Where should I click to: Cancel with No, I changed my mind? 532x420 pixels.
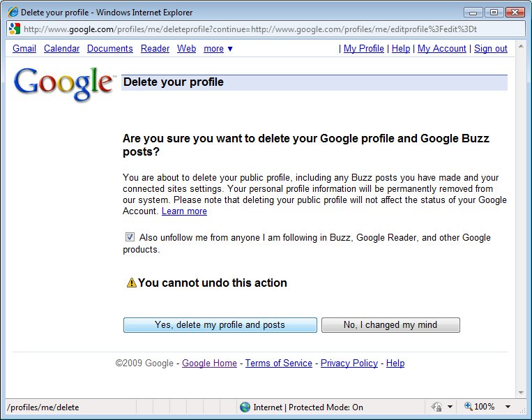pyautogui.click(x=390, y=325)
